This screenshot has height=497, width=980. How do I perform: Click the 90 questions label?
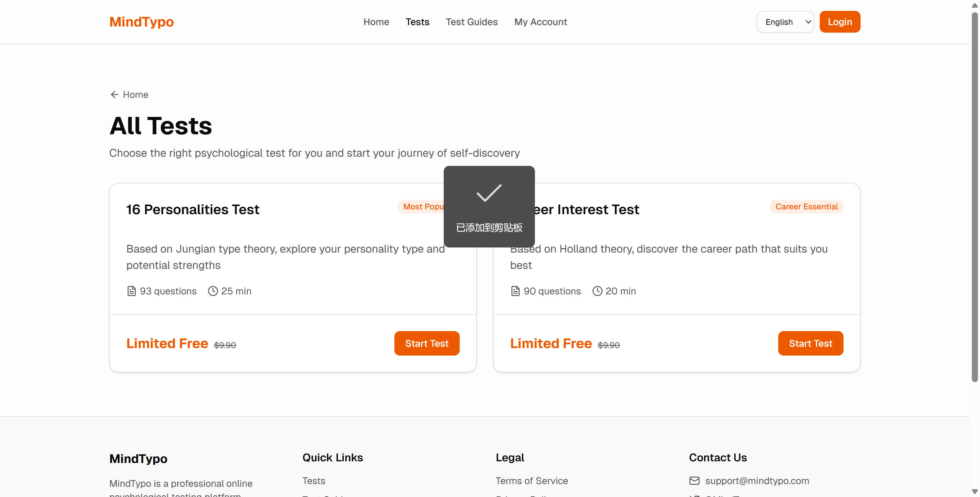click(x=552, y=291)
